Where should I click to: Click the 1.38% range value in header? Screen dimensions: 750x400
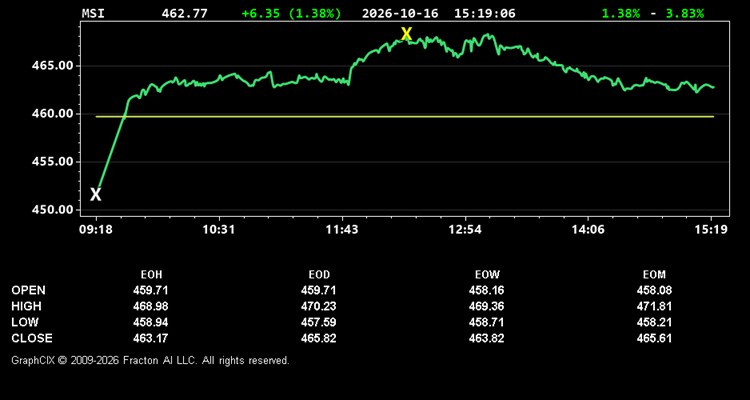point(621,13)
